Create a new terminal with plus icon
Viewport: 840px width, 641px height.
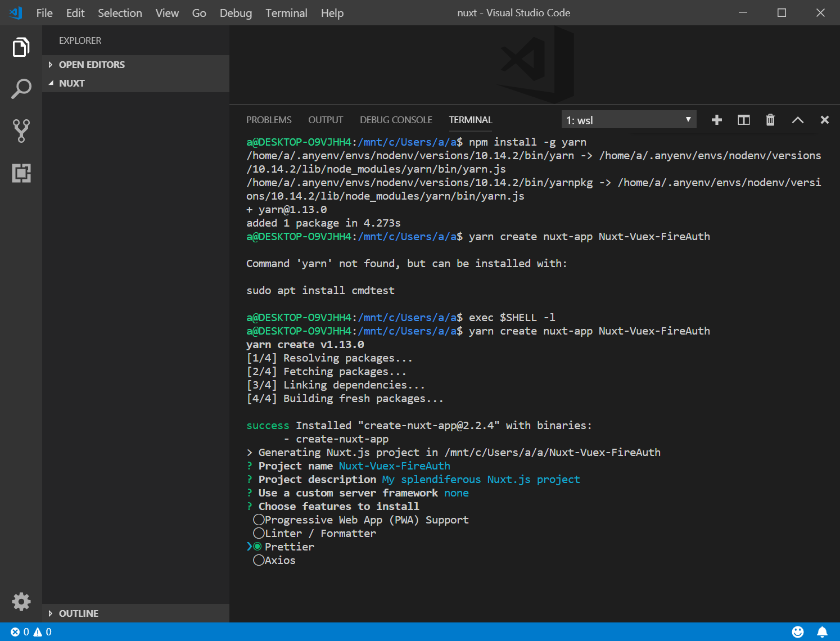click(x=716, y=120)
